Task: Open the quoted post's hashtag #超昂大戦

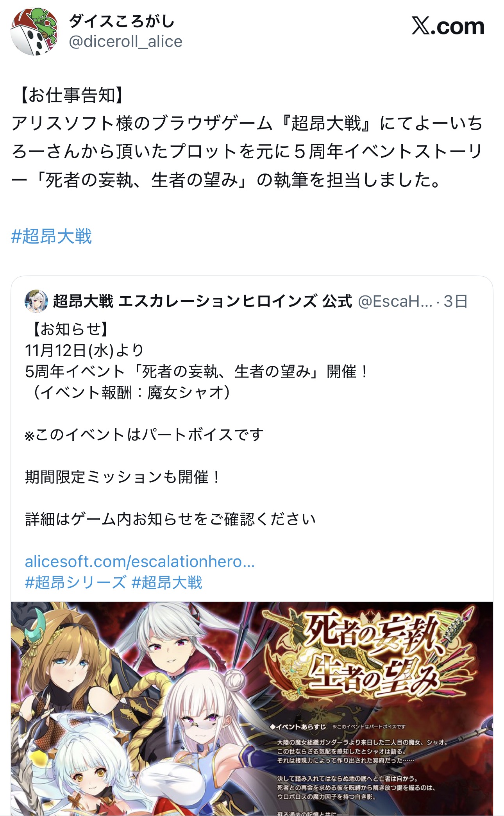Action: [167, 582]
